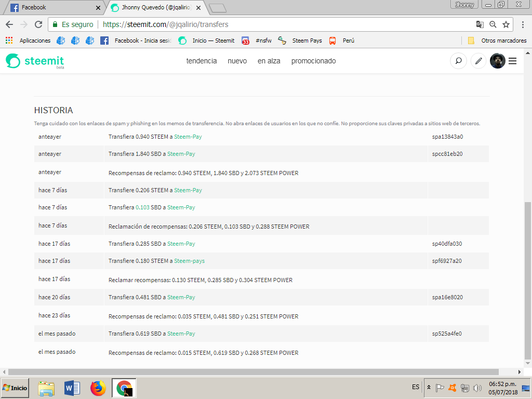Open the nuevo feed
This screenshot has height=399, width=532.
pos(237,61)
